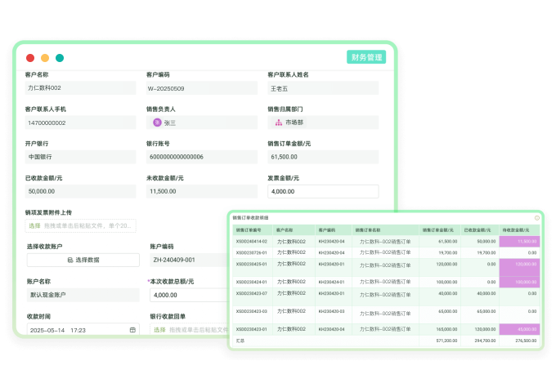Open the 收款时间 date picker field
556x392 pixels.
point(78,330)
